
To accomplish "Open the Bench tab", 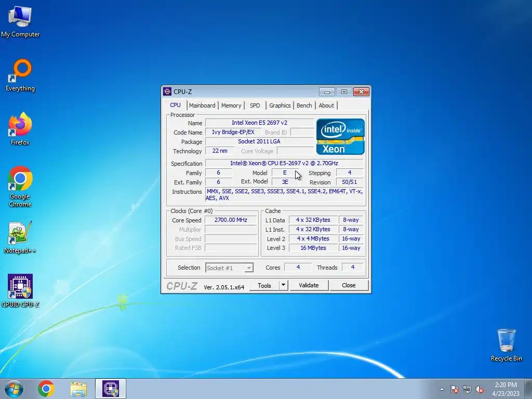I will click(304, 105).
